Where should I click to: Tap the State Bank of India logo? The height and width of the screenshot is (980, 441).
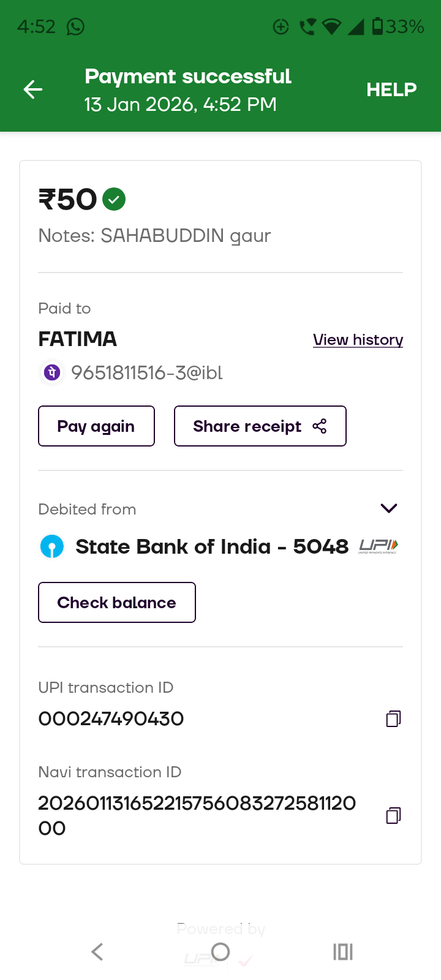[52, 546]
